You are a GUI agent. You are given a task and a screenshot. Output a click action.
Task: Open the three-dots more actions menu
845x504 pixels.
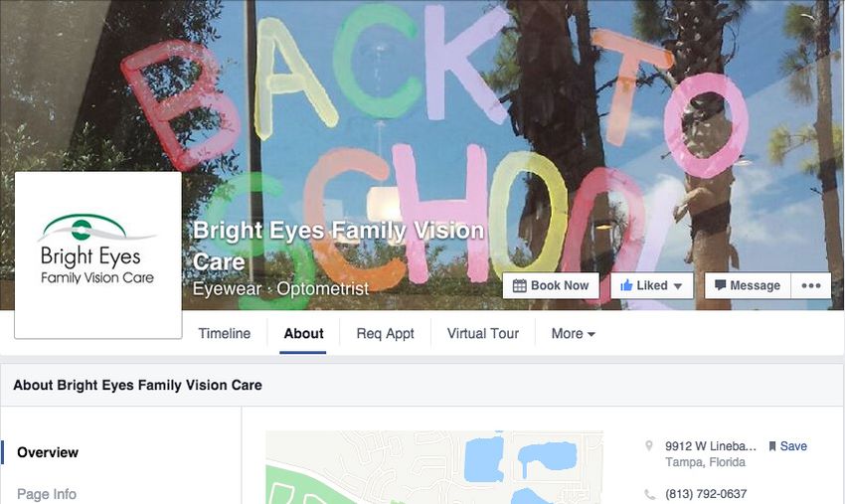click(x=811, y=285)
